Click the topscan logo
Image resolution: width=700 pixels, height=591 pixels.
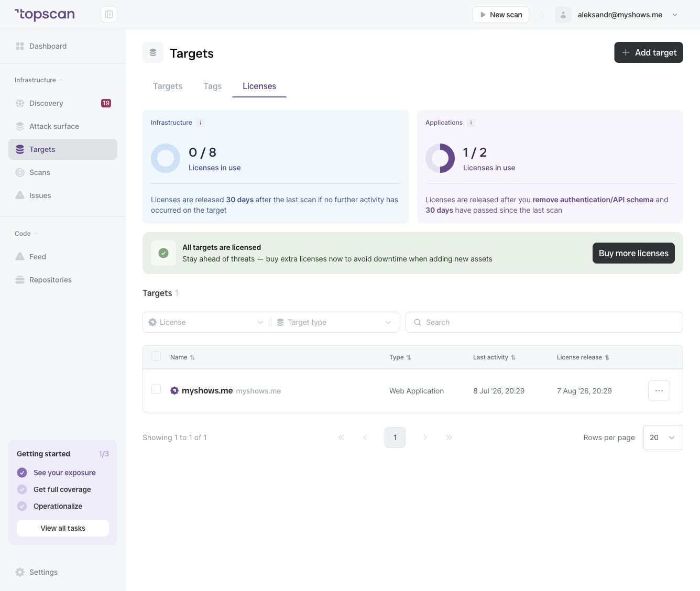45,15
